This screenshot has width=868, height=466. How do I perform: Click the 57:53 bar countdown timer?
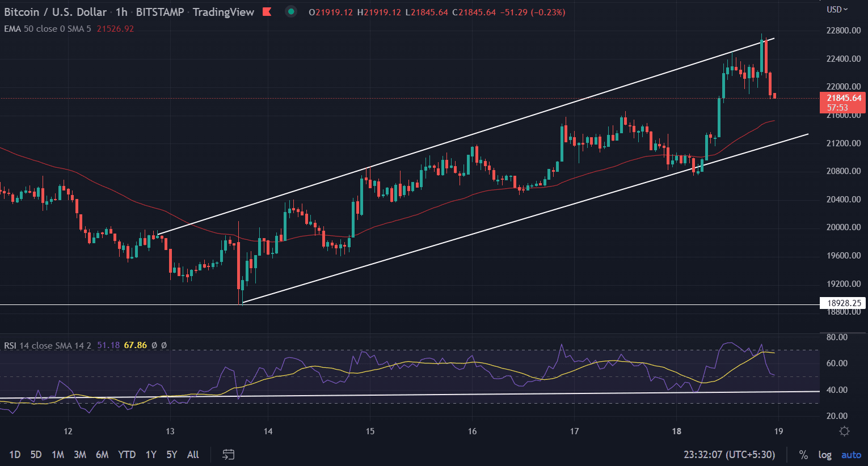tap(837, 108)
